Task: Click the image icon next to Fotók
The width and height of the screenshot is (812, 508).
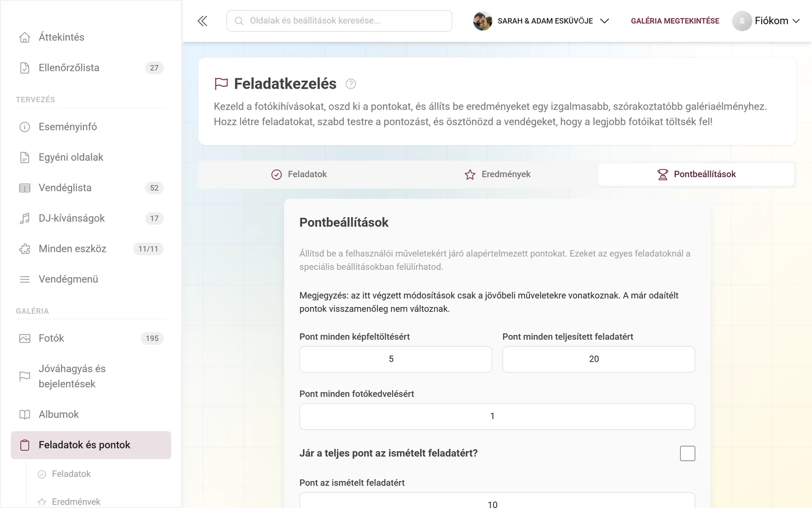Action: click(x=25, y=339)
